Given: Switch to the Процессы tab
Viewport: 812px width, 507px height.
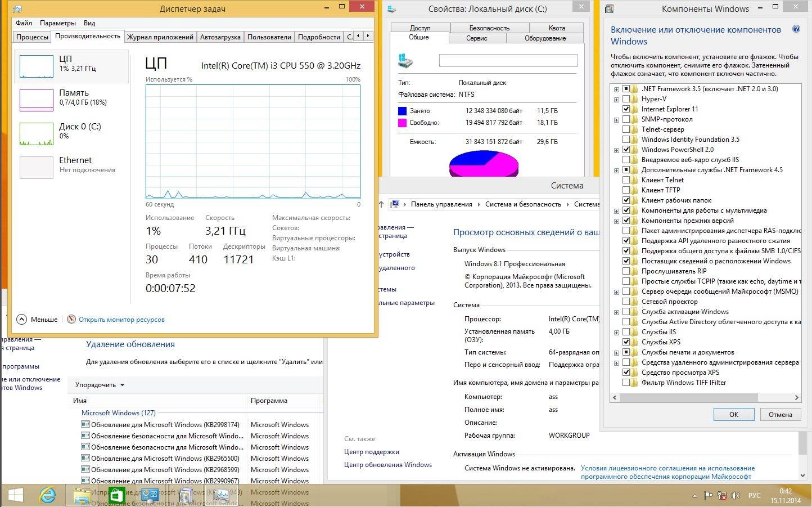Looking at the screenshot, I should (32, 37).
